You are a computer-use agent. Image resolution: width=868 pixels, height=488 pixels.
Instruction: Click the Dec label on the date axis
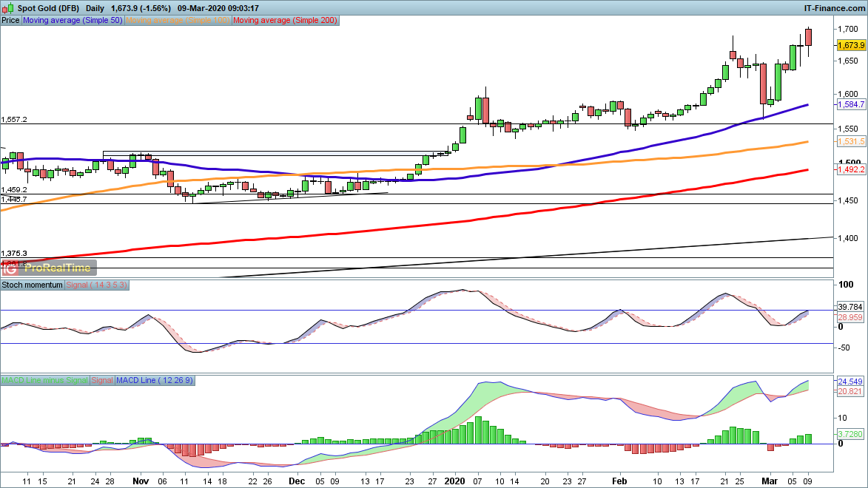(x=297, y=481)
